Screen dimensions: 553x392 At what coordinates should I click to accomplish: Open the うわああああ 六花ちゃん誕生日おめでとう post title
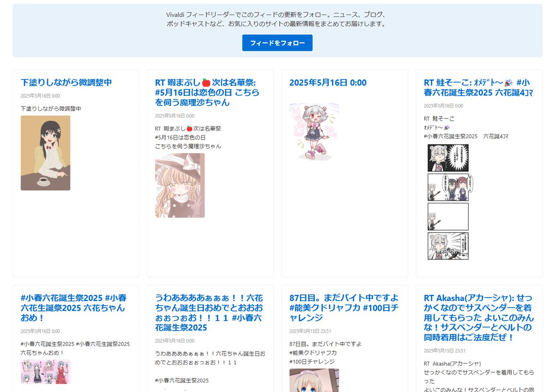209,313
